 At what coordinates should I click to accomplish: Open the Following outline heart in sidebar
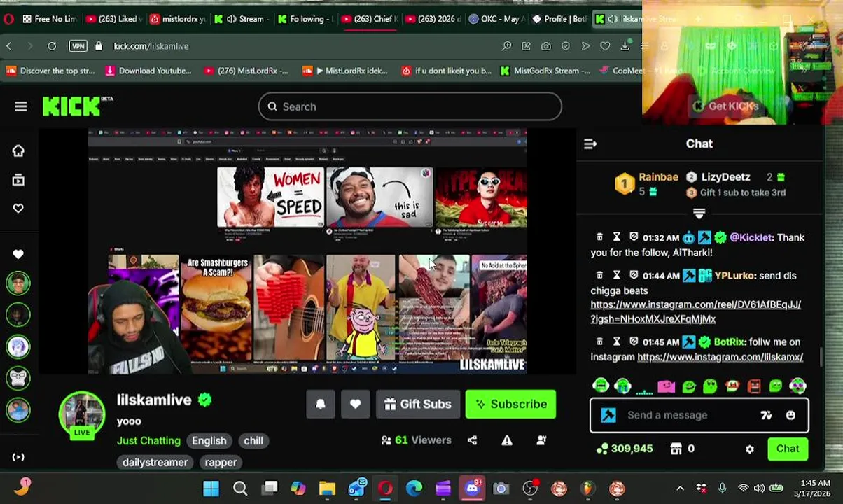(x=18, y=209)
